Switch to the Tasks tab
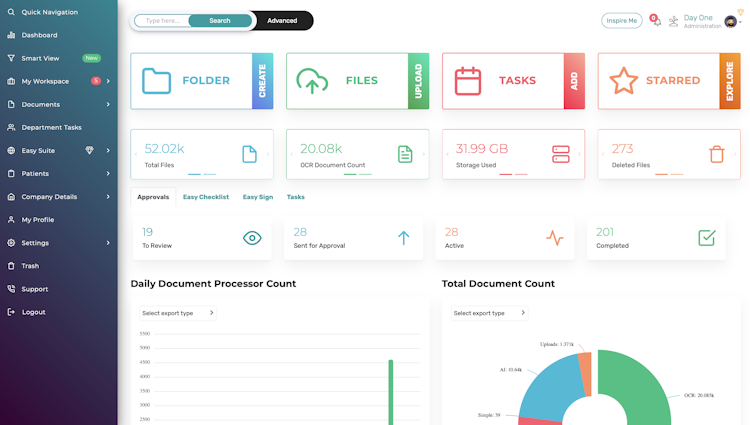750x425 pixels. 296,197
